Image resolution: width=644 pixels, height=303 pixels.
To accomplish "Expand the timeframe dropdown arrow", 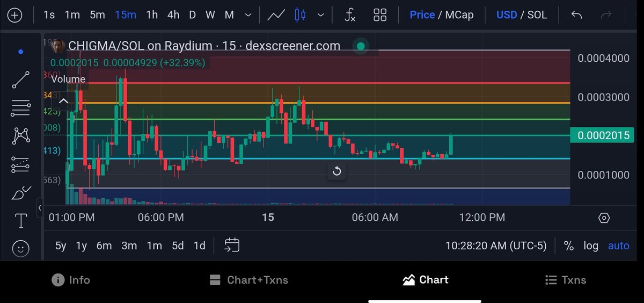I will [248, 16].
